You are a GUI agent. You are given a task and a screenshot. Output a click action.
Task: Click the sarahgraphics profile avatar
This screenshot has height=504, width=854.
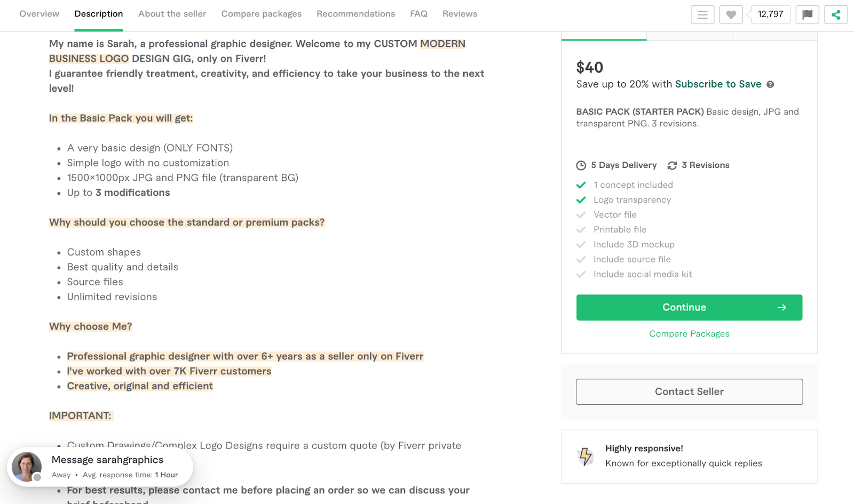coord(27,467)
